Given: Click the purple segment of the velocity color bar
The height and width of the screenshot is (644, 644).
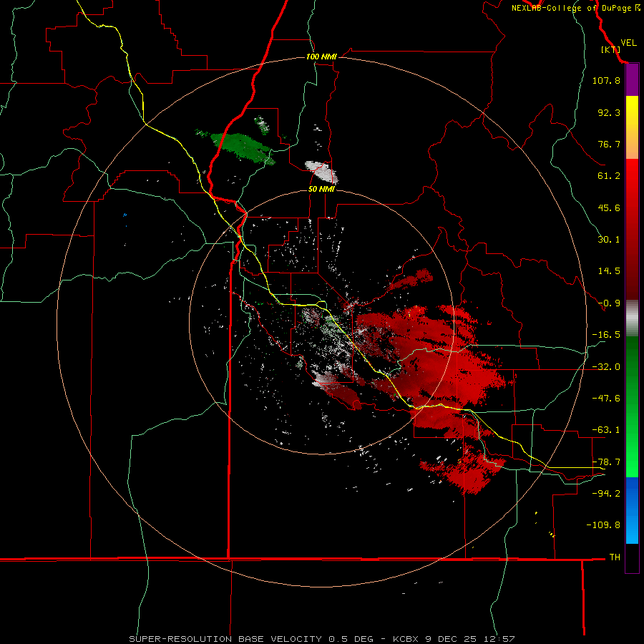Looking at the screenshot, I should 632,80.
